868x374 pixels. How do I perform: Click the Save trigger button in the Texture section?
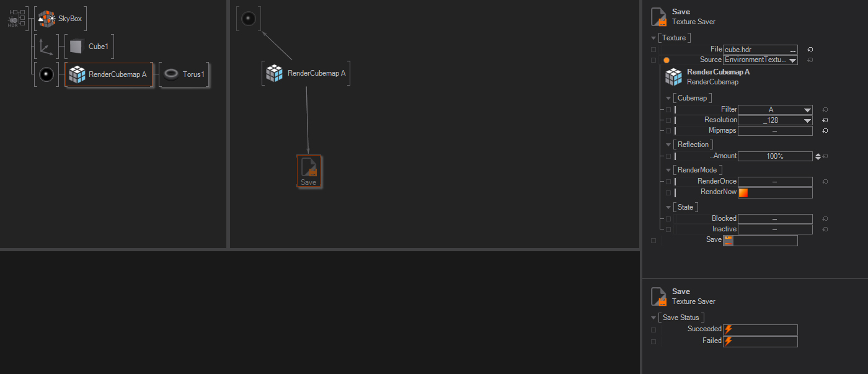728,241
